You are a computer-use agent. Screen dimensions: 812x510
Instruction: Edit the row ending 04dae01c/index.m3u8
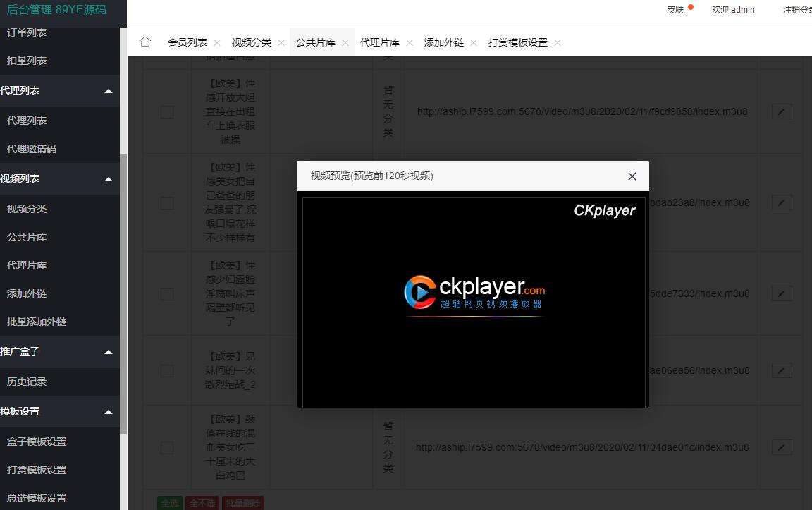pos(782,447)
